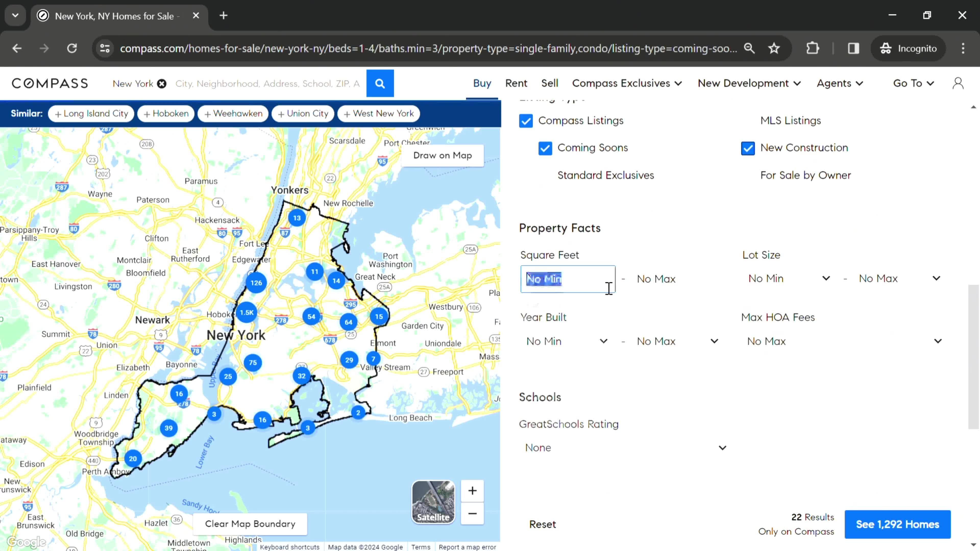This screenshot has height=551, width=980.
Task: Open the Sell page
Action: (549, 83)
